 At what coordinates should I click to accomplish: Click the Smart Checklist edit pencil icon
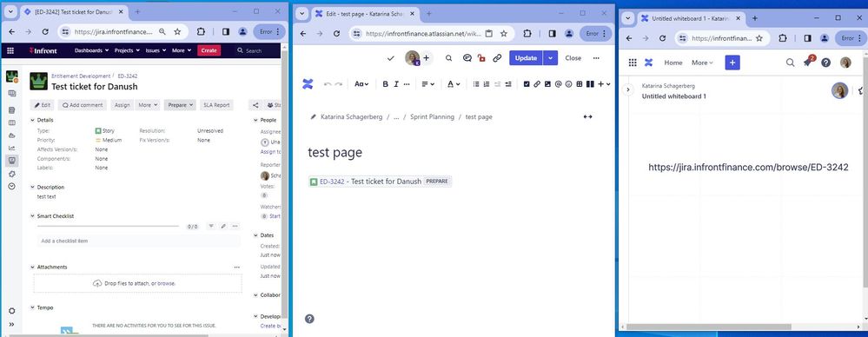click(x=223, y=227)
